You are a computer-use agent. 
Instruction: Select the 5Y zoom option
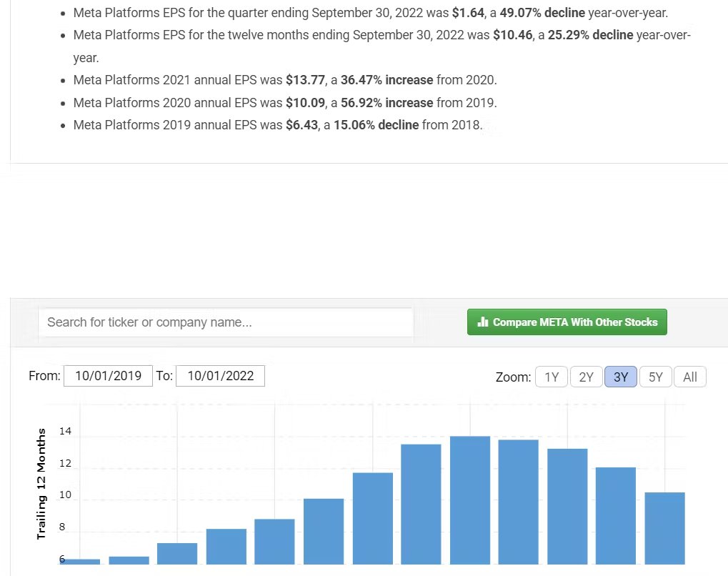point(656,377)
